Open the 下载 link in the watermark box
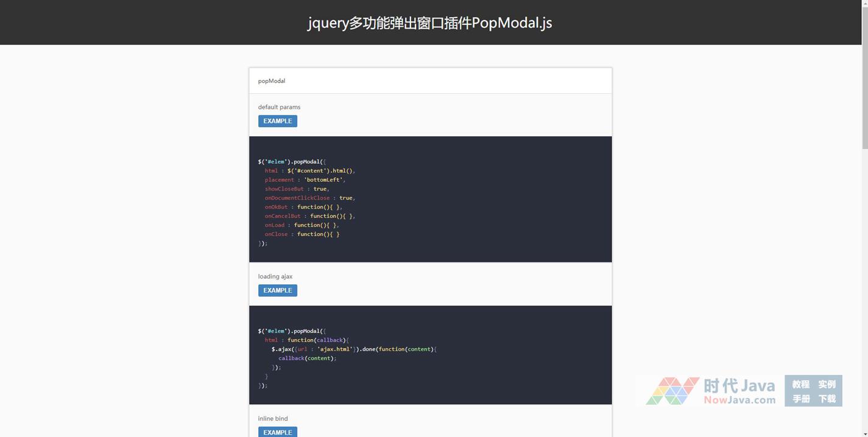This screenshot has height=437, width=868. (x=827, y=399)
